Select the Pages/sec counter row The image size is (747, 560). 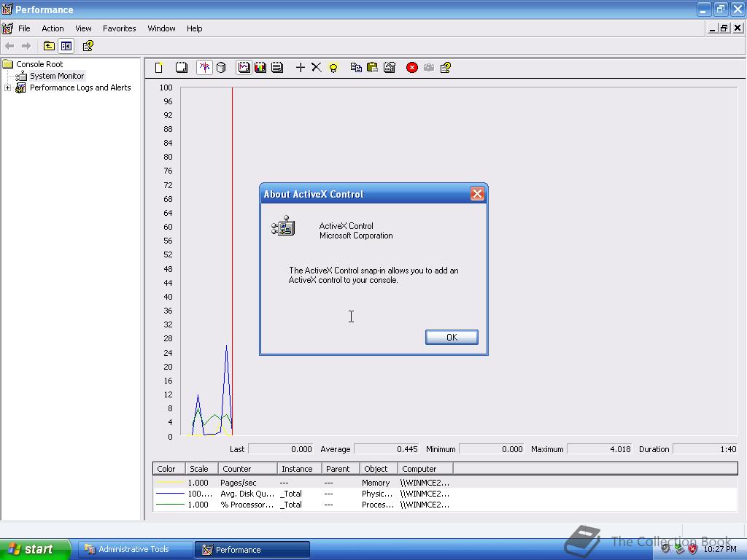(445, 483)
